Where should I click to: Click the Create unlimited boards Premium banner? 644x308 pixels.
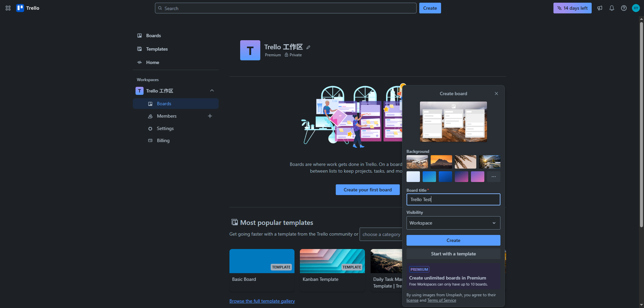click(453, 276)
